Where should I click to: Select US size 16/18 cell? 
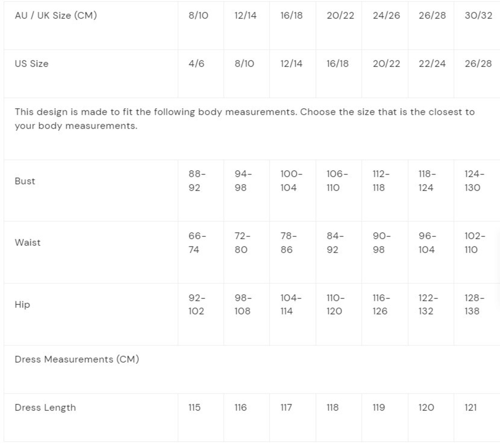coord(338,64)
